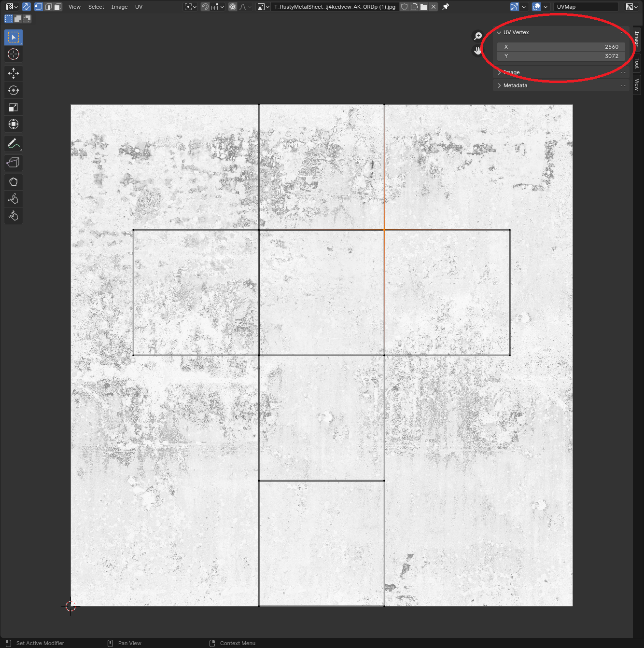Open the Image menu
The image size is (644, 648).
coord(119,7)
